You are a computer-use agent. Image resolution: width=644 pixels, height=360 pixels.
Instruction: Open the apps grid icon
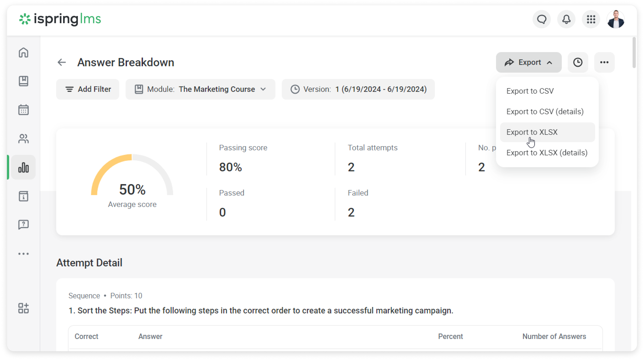(x=591, y=19)
